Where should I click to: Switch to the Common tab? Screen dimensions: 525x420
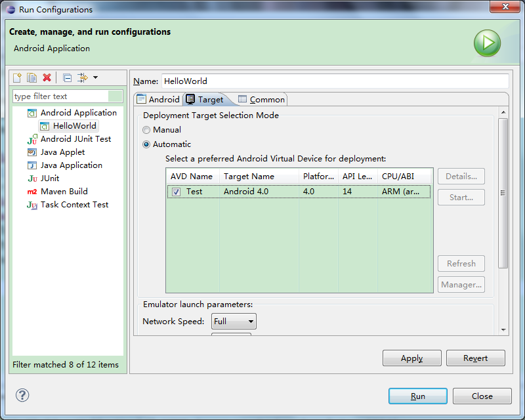coord(261,100)
